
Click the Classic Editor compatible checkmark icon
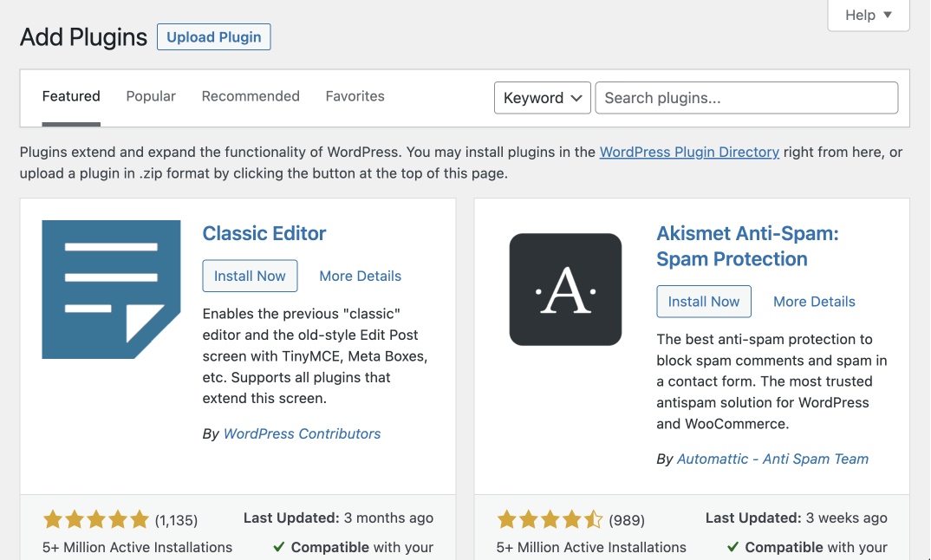point(278,546)
